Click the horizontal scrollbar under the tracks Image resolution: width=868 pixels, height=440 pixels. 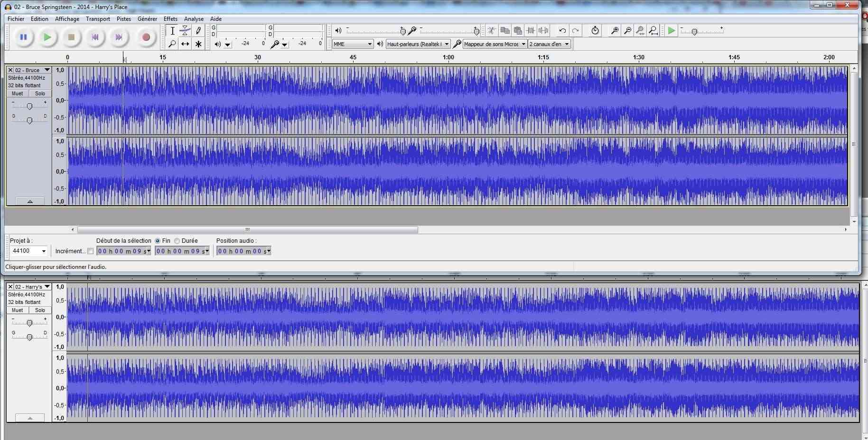click(247, 230)
